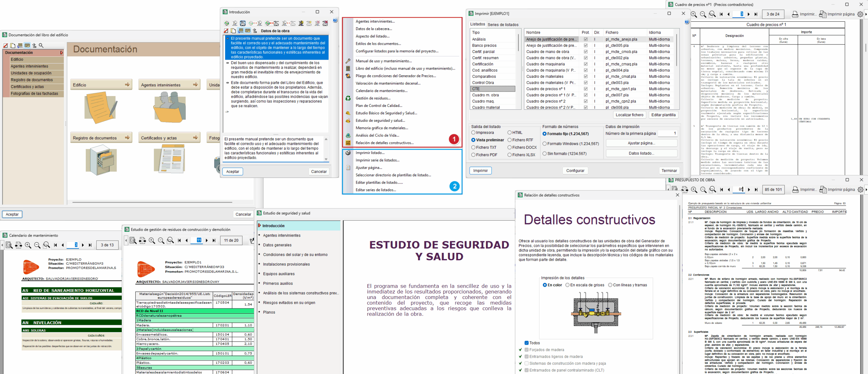Image resolution: width=868 pixels, height=374 pixels.
Task: Switch to Series de listados tab
Action: coord(503,24)
